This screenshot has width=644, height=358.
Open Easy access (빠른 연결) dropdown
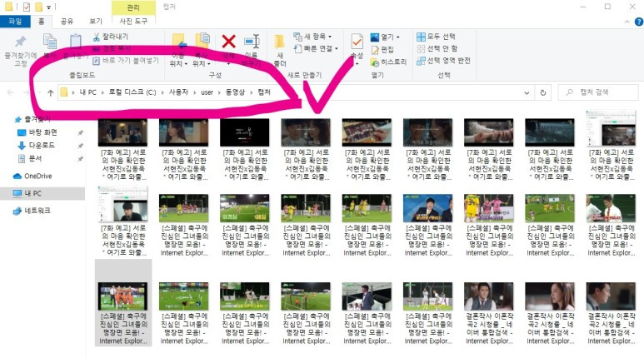coord(316,49)
